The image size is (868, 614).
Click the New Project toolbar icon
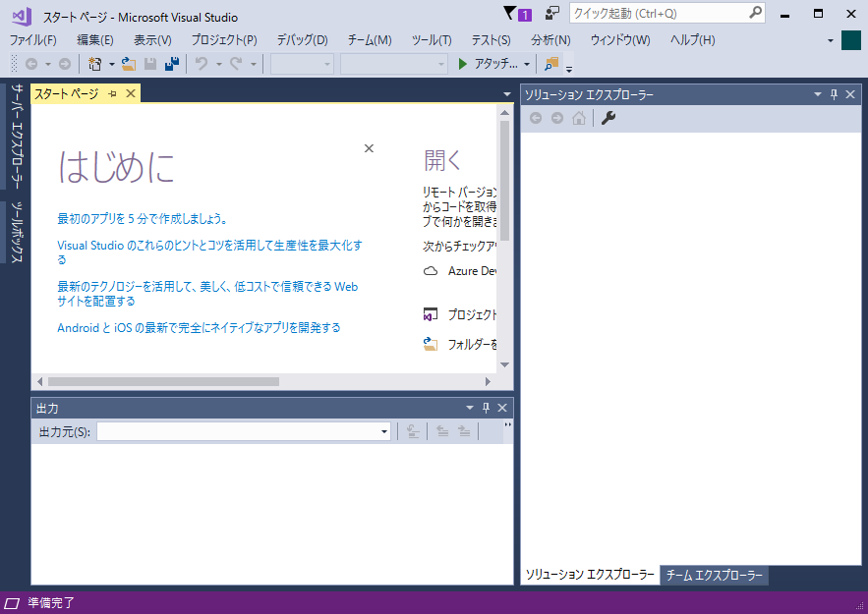pos(95,64)
